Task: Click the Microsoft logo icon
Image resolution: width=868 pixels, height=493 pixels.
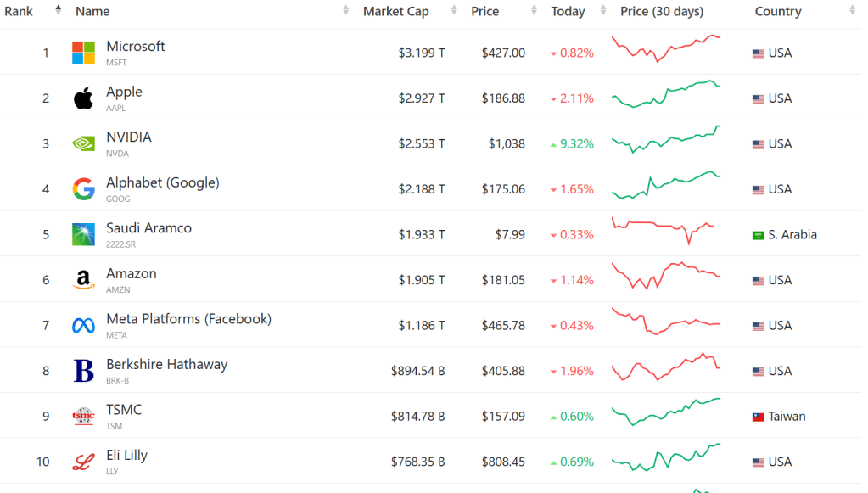Action: (x=83, y=53)
